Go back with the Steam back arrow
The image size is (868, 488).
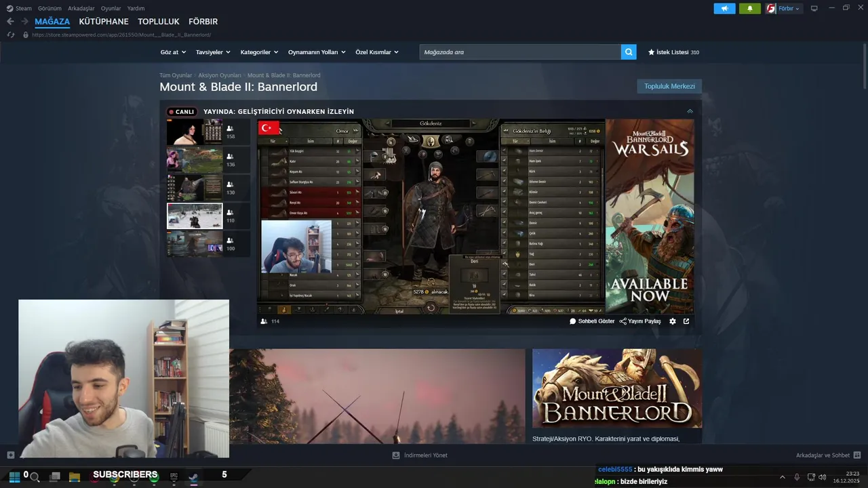tap(10, 22)
